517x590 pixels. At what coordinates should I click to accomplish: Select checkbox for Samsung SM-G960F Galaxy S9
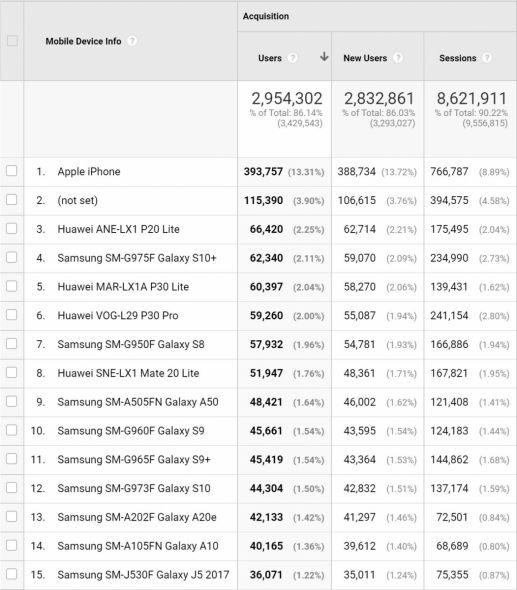coord(12,430)
